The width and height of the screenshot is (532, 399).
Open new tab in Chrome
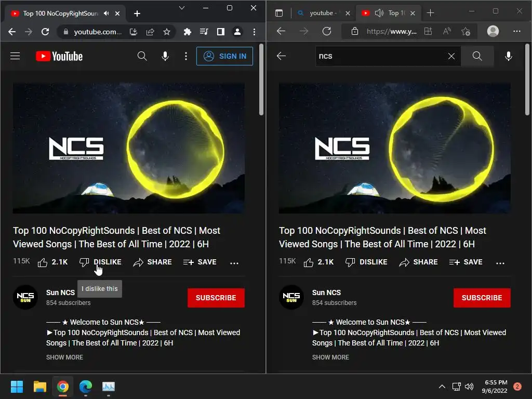click(x=137, y=13)
